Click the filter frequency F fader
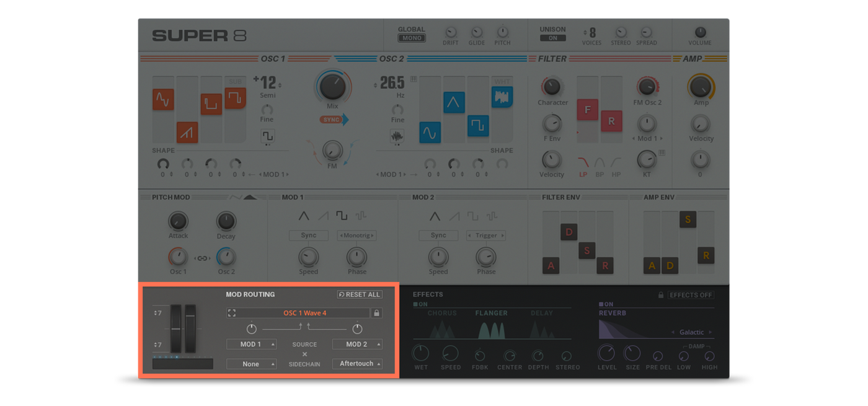 point(587,110)
